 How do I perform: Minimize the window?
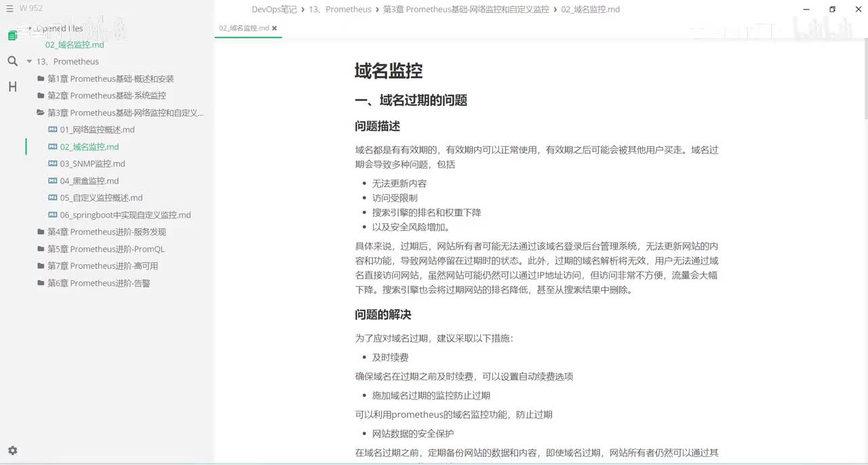pos(807,9)
